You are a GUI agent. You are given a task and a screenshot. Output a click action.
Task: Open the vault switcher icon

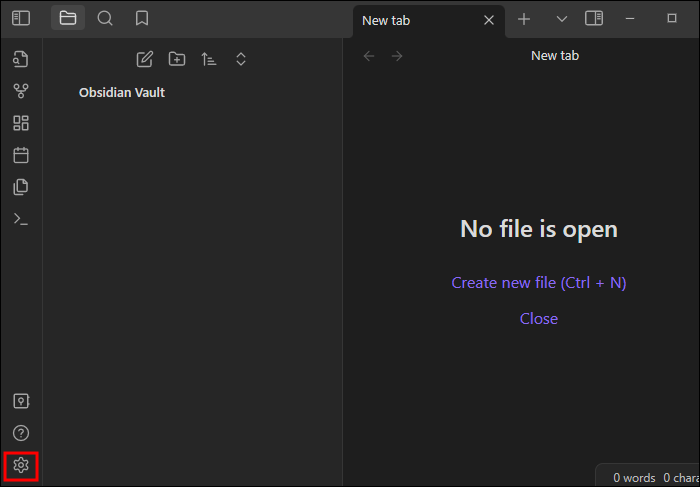click(21, 401)
